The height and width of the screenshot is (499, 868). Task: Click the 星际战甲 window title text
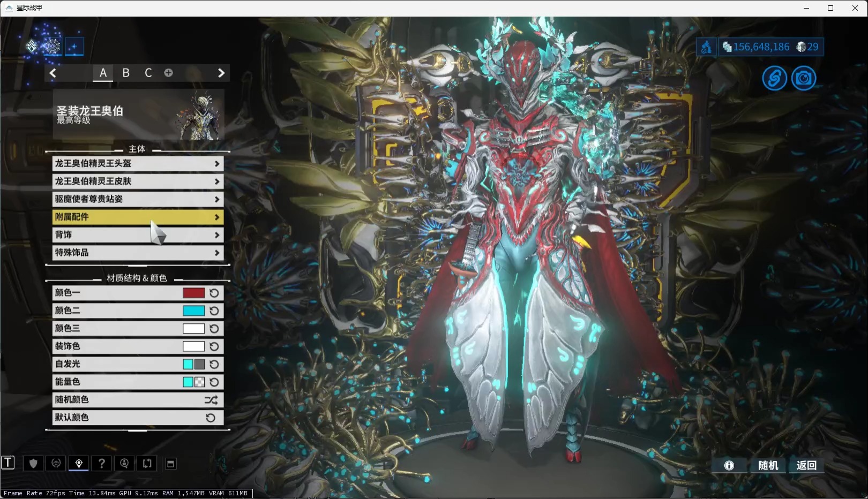click(29, 8)
